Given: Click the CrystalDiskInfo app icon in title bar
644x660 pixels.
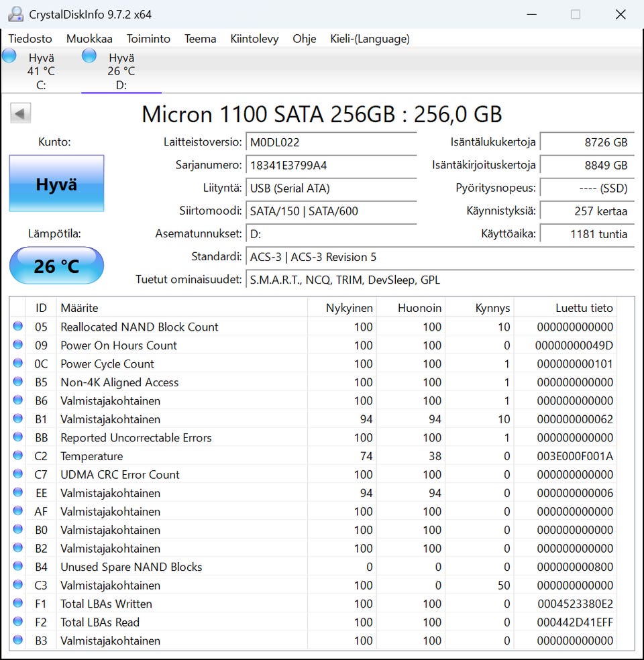Looking at the screenshot, I should click(x=15, y=14).
